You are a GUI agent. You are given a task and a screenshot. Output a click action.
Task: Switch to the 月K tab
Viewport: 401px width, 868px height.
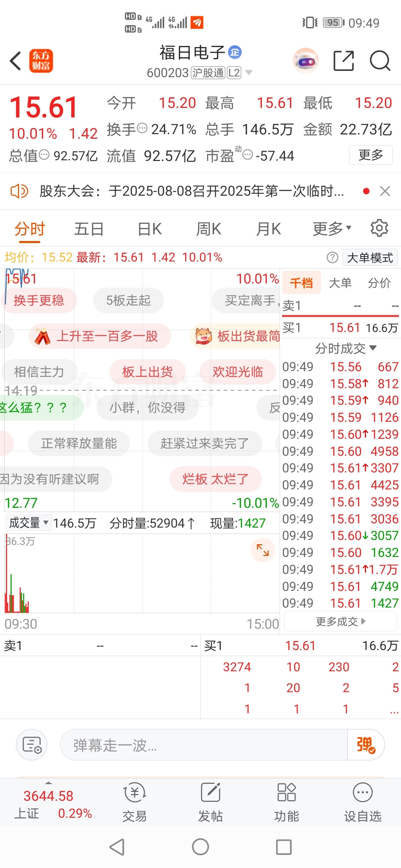click(x=269, y=229)
